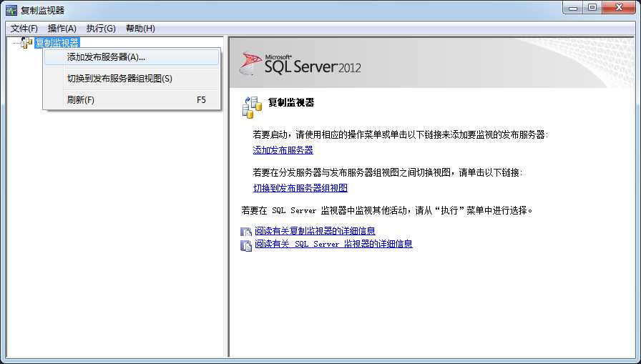
Task: Minimize the 复制监视器 window
Action: pos(573,8)
